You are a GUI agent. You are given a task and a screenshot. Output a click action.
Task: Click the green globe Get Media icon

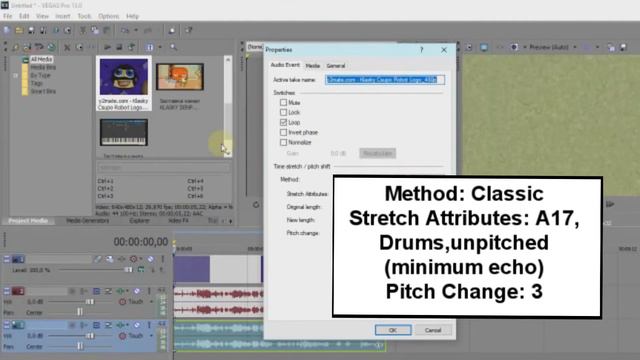[51, 47]
